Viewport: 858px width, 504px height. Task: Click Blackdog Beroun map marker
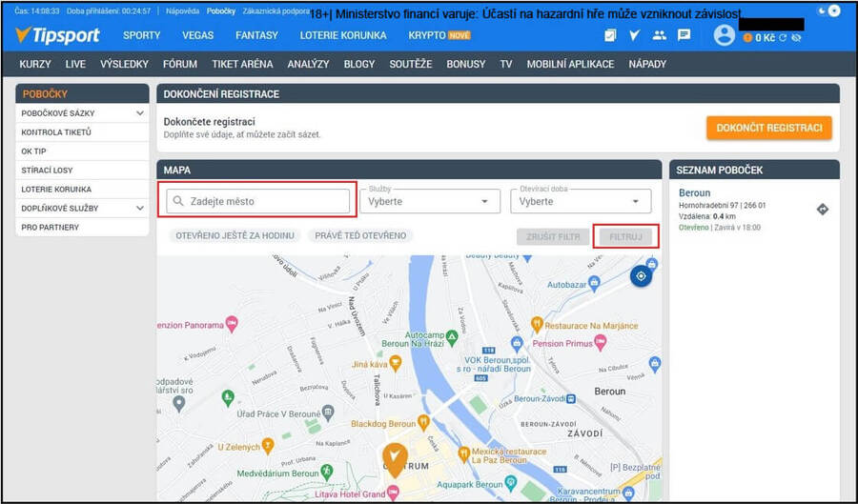(x=422, y=423)
